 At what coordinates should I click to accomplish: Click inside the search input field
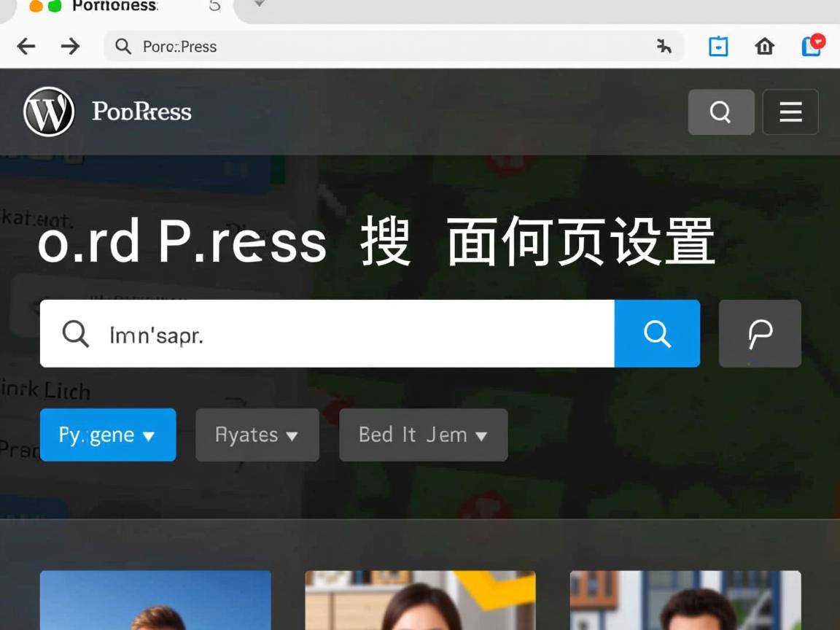(328, 334)
